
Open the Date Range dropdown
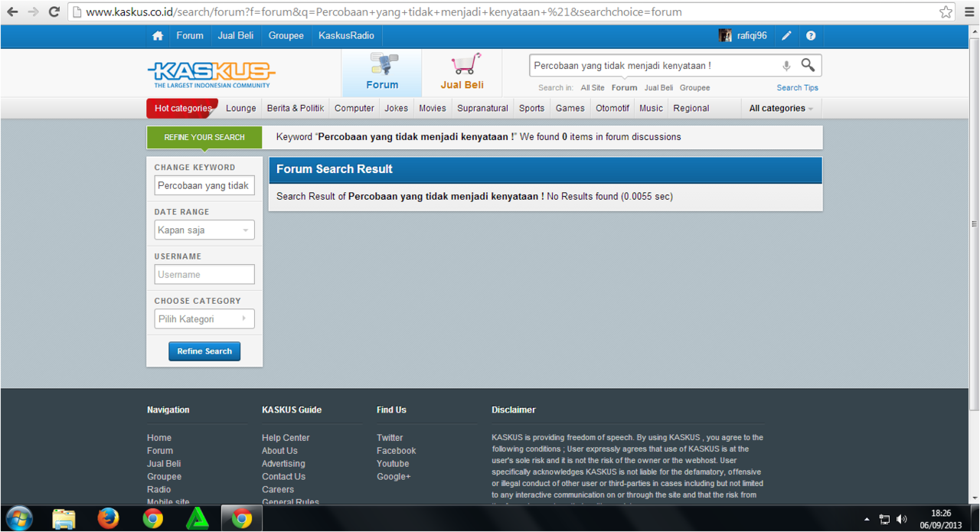coord(204,230)
